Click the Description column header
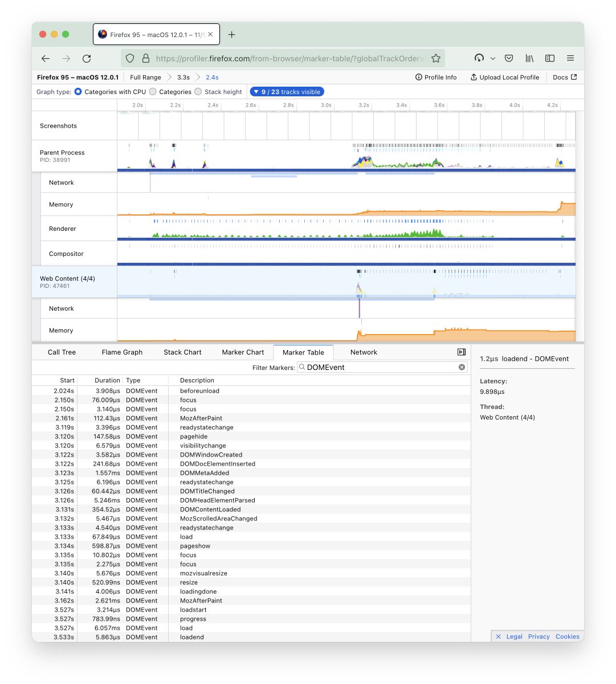This screenshot has width=616, height=684. coord(319,380)
